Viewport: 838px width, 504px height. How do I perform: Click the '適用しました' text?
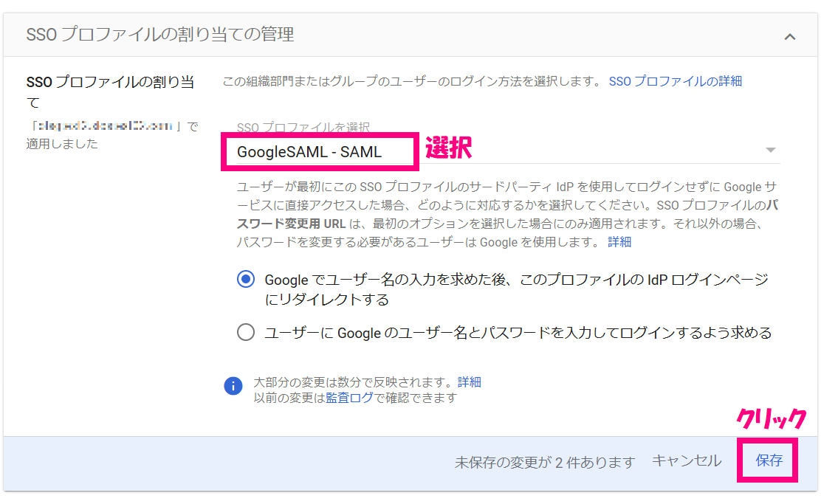pos(62,144)
